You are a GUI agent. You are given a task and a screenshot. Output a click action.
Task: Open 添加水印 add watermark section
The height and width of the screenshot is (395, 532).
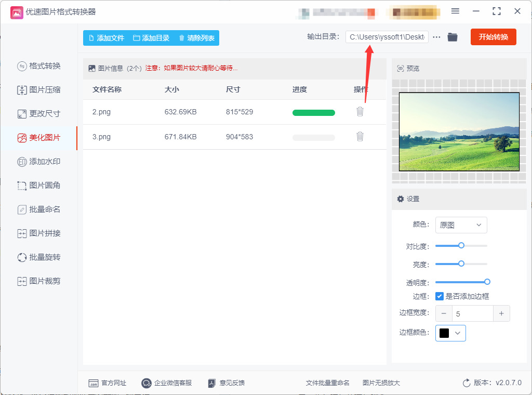point(38,162)
